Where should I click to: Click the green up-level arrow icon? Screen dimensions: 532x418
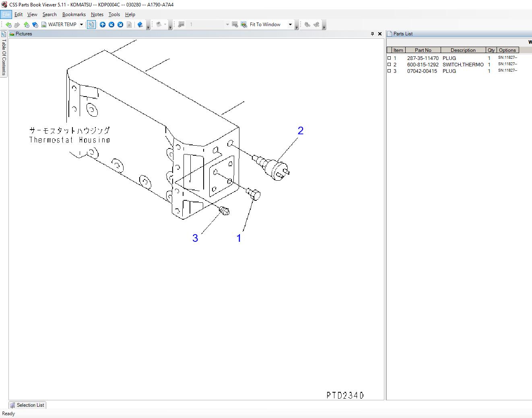[26, 25]
